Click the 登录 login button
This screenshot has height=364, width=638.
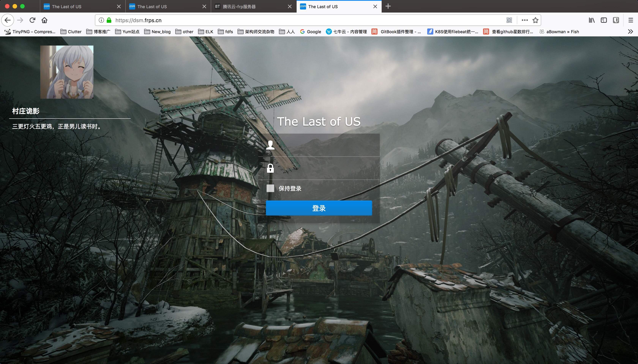319,208
